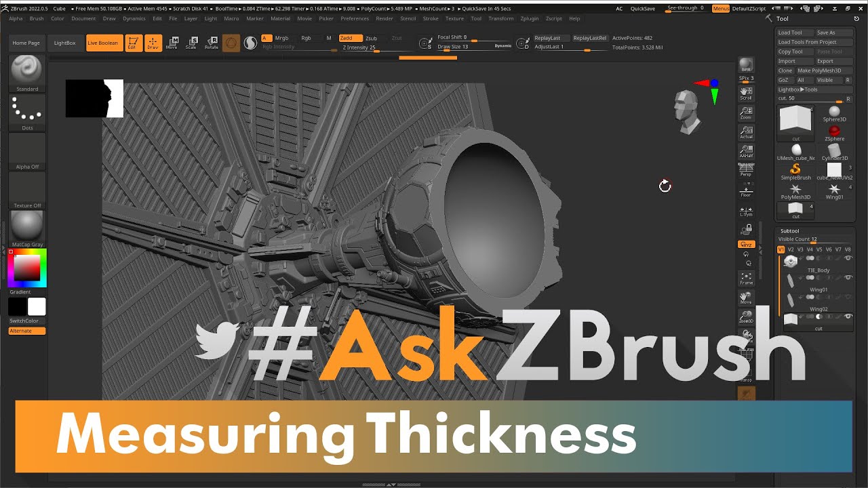Click the head orientation camera widget

686,110
